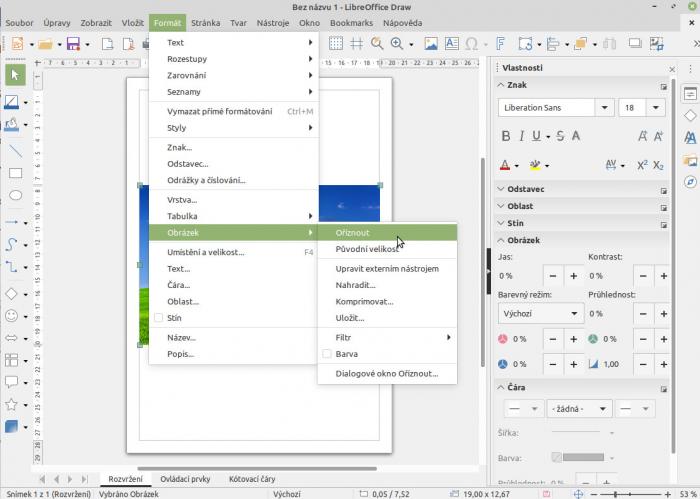
Task: Apply Italic in Vlastnosti sidebar
Action: pyautogui.click(x=521, y=136)
